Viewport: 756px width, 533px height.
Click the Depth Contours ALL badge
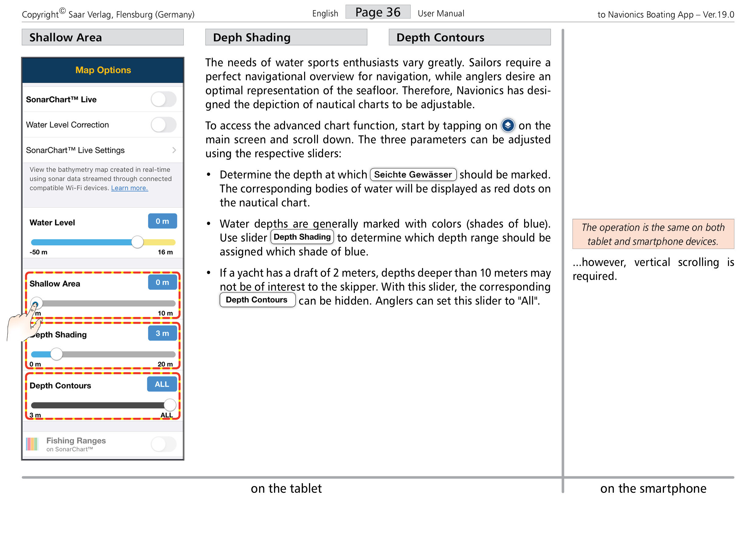(x=162, y=384)
